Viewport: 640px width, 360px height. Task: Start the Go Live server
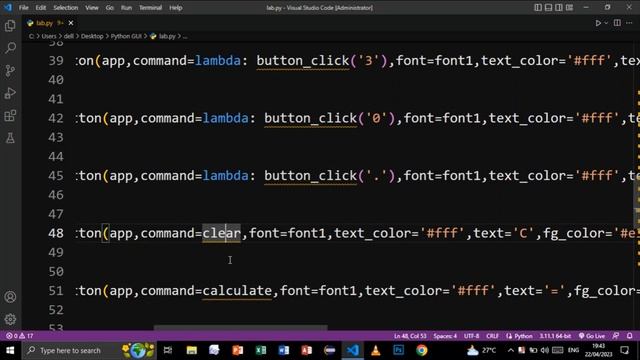coord(591,336)
